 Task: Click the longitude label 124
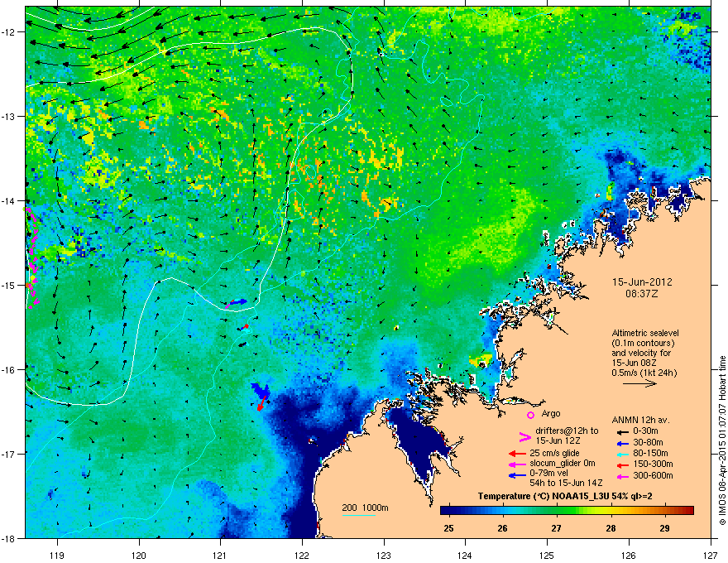click(x=465, y=555)
